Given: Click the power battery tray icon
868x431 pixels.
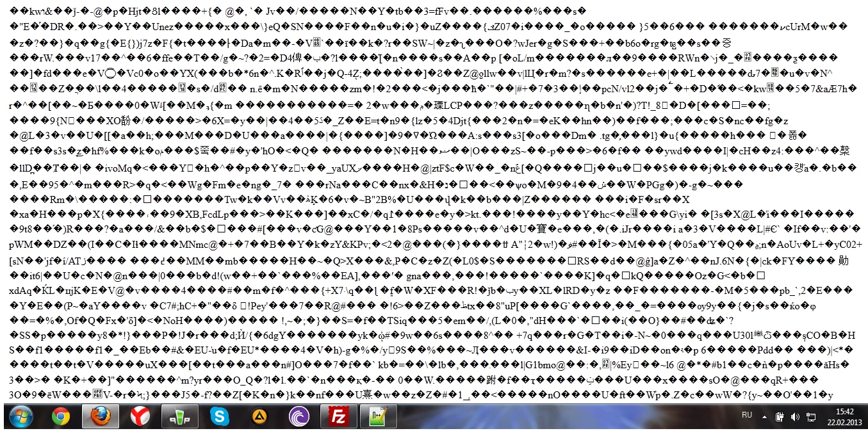Looking at the screenshot, I should (x=780, y=417).
